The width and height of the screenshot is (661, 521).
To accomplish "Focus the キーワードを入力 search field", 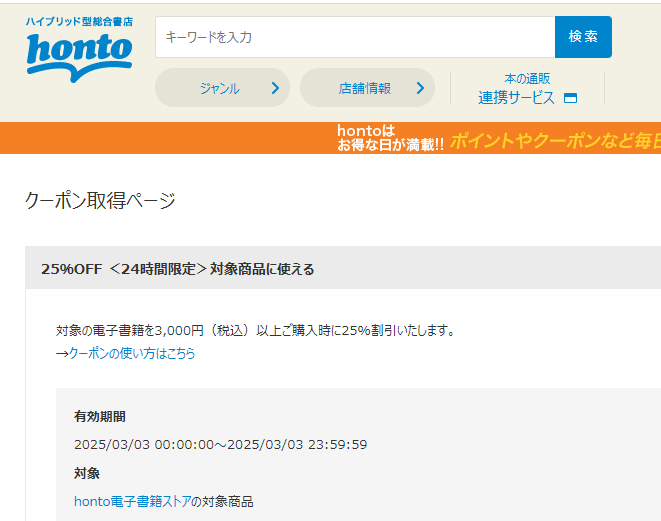I will 355,37.
